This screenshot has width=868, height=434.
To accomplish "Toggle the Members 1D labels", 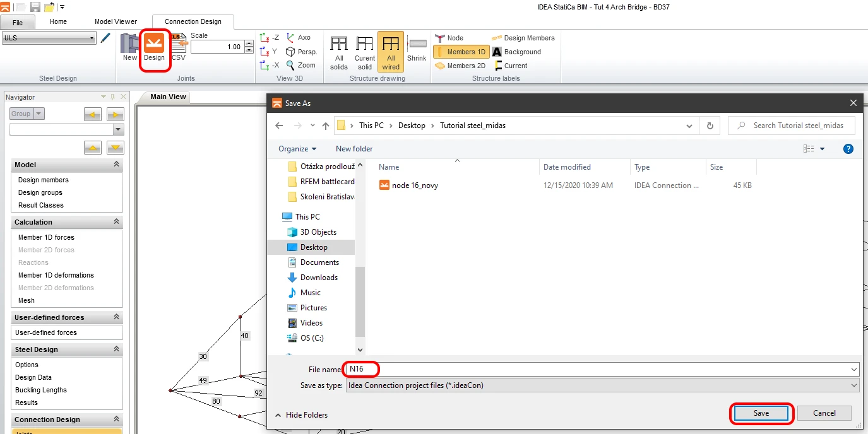I will 461,52.
